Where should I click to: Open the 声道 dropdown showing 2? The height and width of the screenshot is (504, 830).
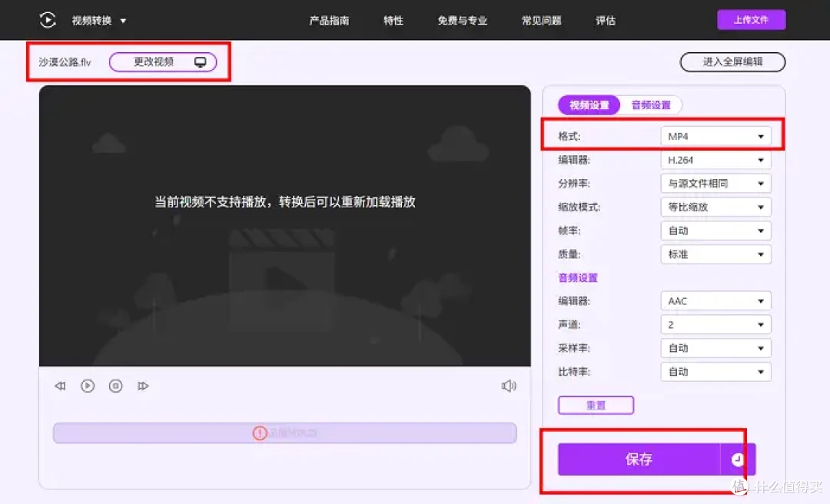[x=715, y=324]
